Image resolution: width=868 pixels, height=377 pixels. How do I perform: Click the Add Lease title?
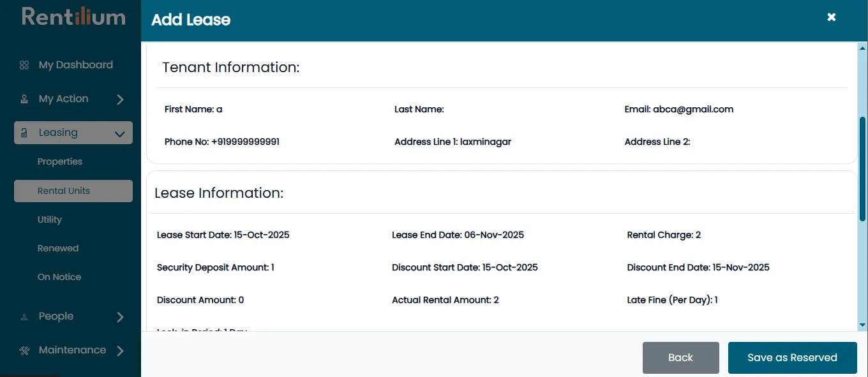click(191, 20)
